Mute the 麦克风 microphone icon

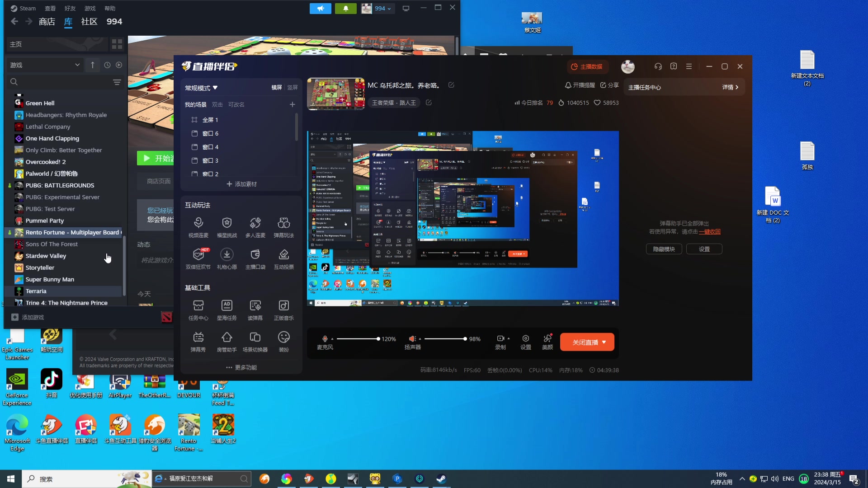tap(324, 339)
